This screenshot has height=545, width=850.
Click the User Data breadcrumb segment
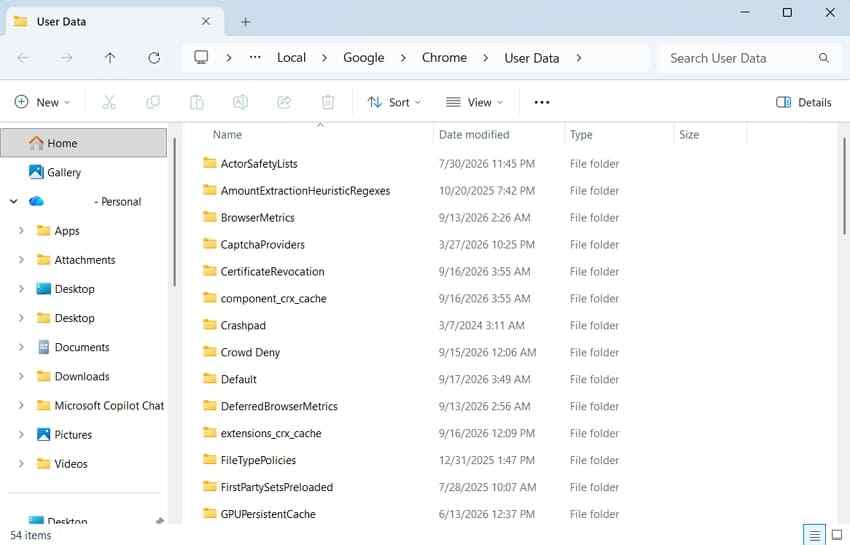(532, 57)
